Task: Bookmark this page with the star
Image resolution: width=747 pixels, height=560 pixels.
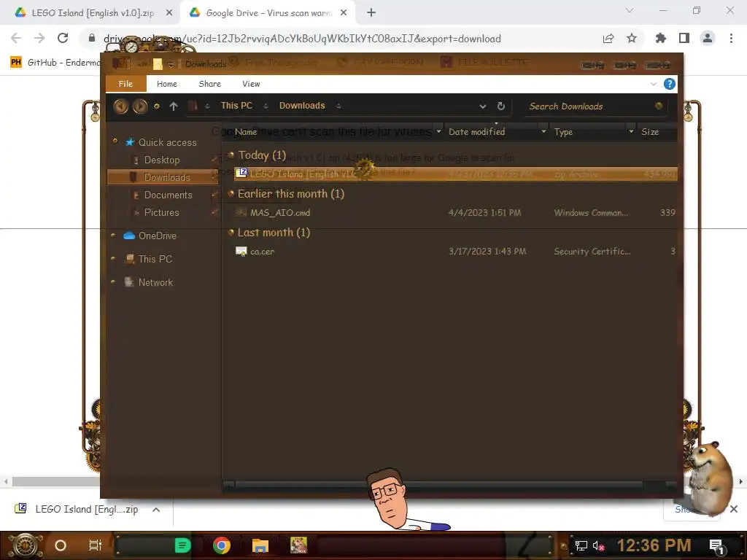Action: 632,38
